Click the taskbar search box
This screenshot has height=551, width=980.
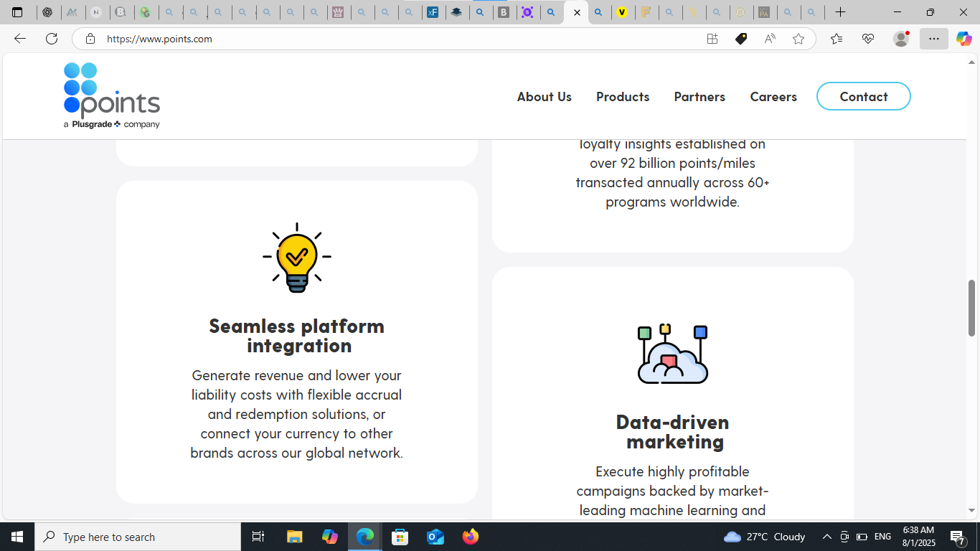138,537
